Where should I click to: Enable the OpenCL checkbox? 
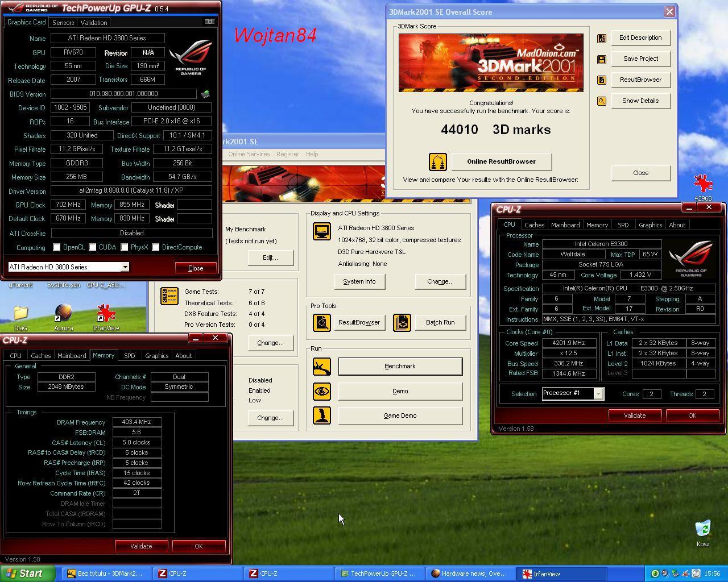point(57,247)
